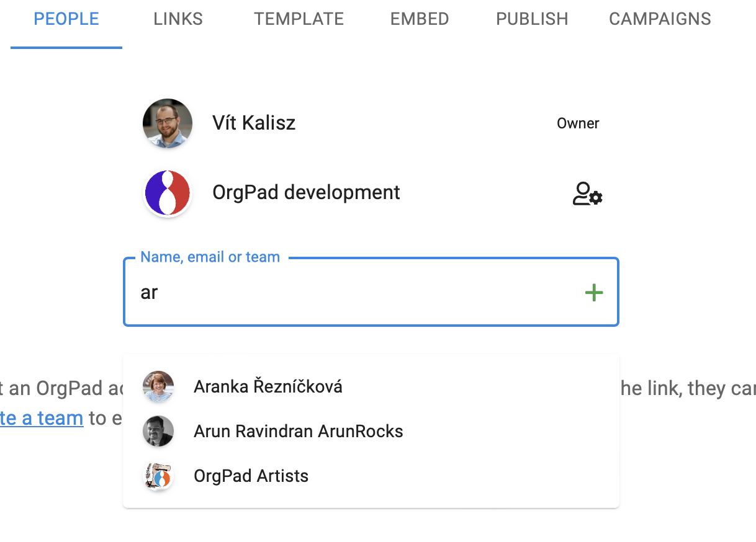
Task: Click the green plus add icon
Action: 593,292
